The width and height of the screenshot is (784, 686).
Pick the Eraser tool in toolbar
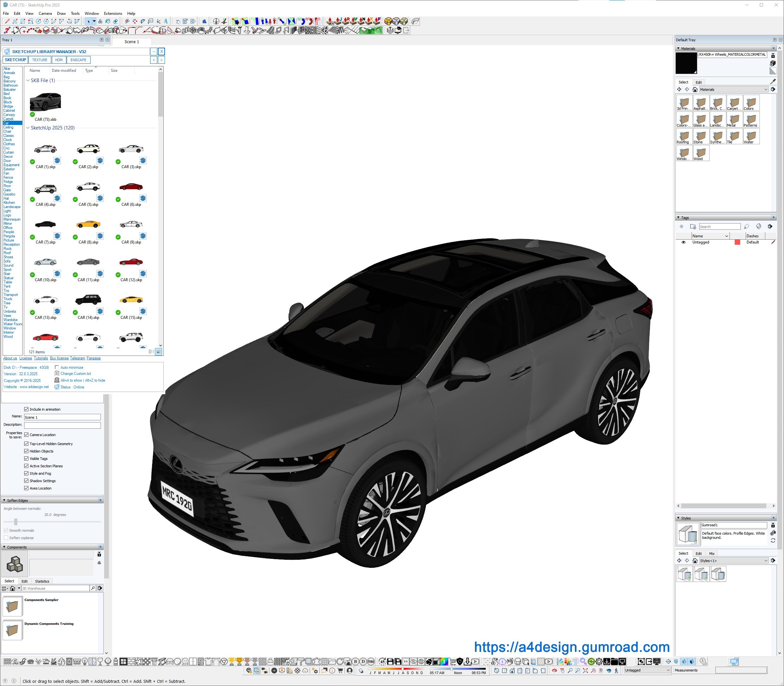(x=116, y=22)
